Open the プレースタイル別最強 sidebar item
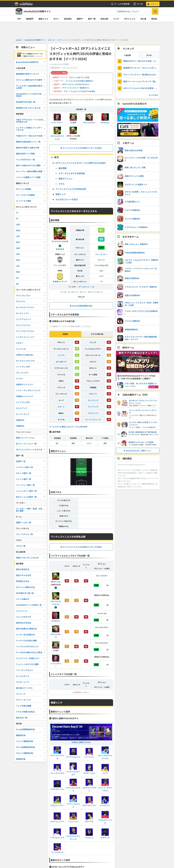 [x=30, y=195]
